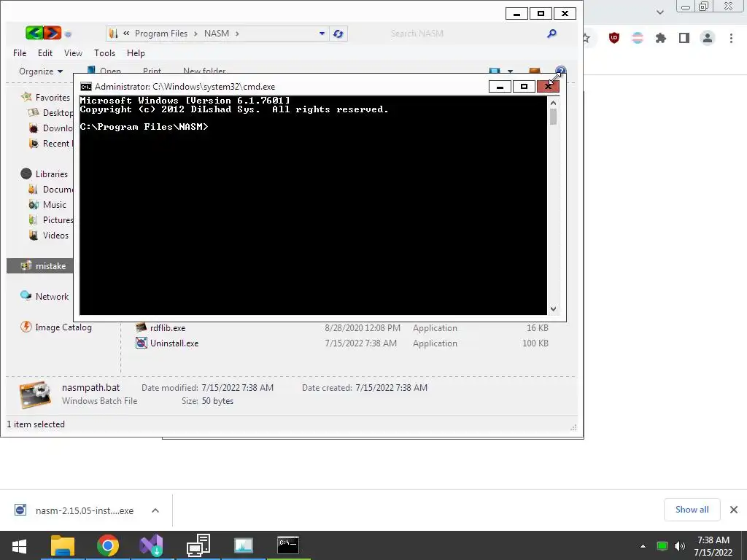Click the Search NASM input field
The width and height of the screenshot is (747, 560).
click(x=465, y=34)
